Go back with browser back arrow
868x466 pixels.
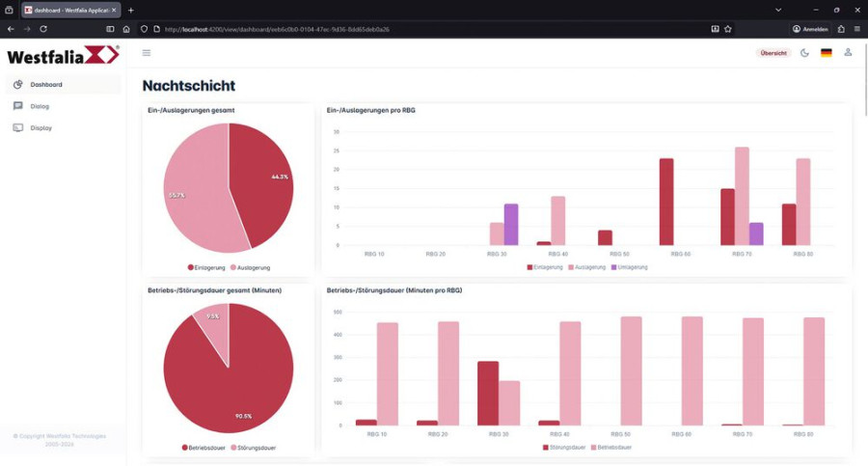(x=11, y=29)
